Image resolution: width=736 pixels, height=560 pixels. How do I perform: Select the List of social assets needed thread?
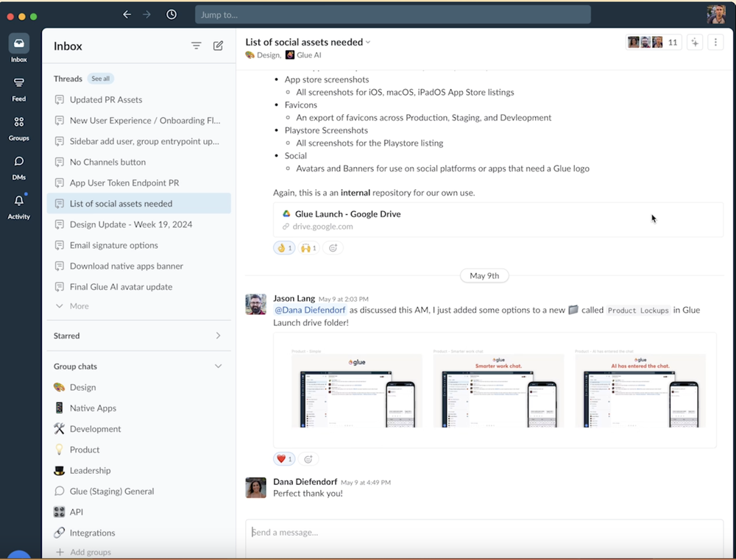[x=139, y=203]
